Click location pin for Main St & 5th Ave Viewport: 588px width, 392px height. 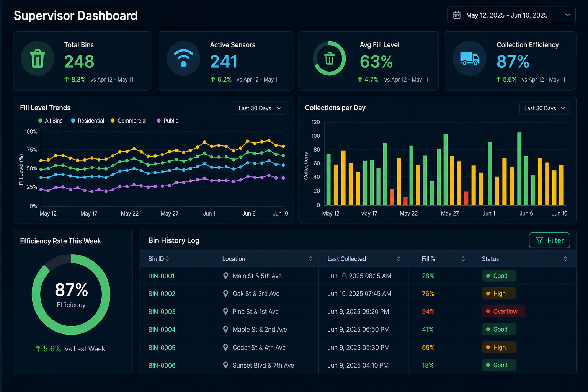226,276
